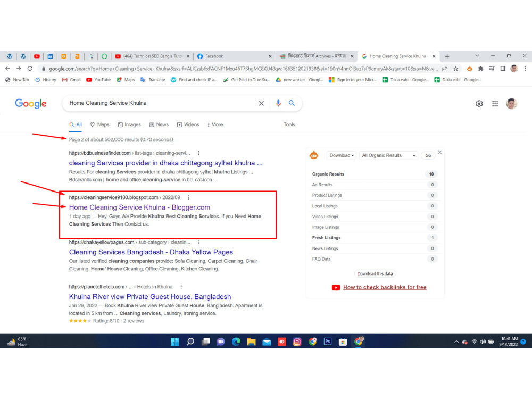532x399 pixels.
Task: Open the orange SEO robot extension icon
Action: (470, 69)
